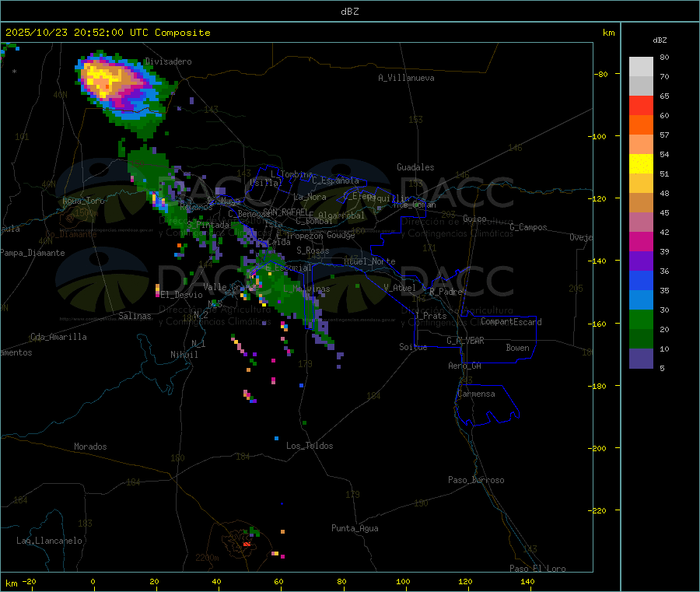Viewport: 700px width, 592px height.
Task: Click the Guico place label
Action: (474, 219)
